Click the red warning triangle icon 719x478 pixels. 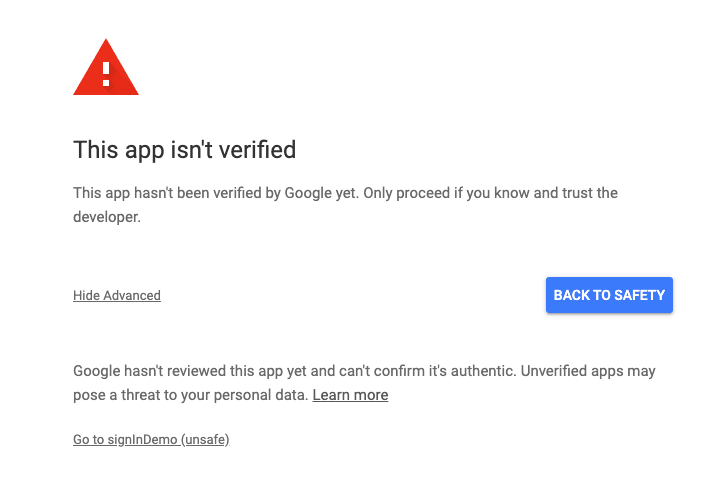point(106,67)
